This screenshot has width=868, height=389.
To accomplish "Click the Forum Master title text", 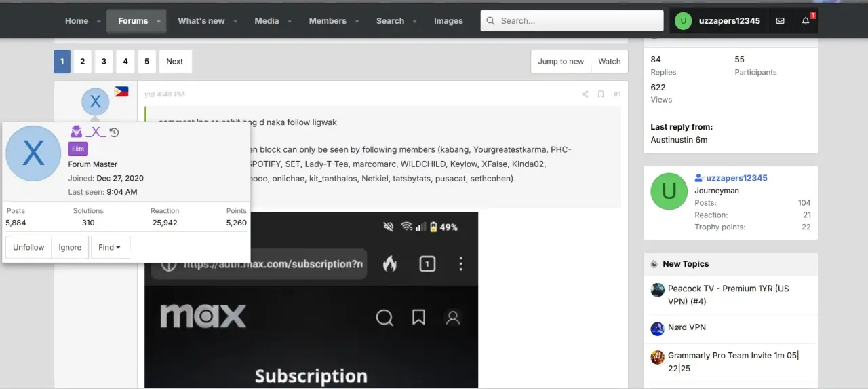I will 93,164.
